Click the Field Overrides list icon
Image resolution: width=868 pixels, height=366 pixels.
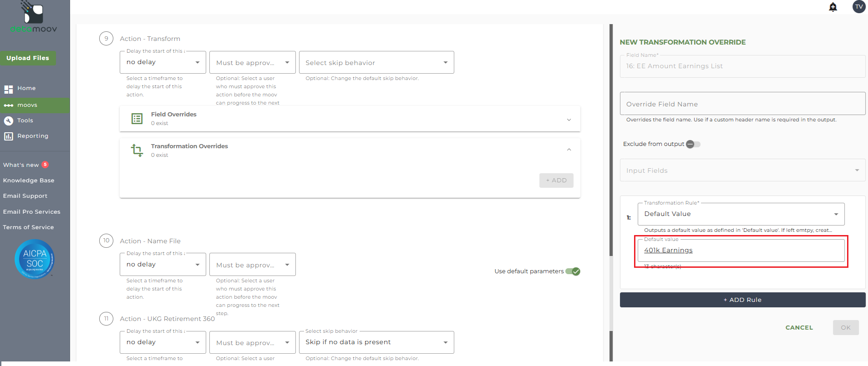click(x=137, y=119)
